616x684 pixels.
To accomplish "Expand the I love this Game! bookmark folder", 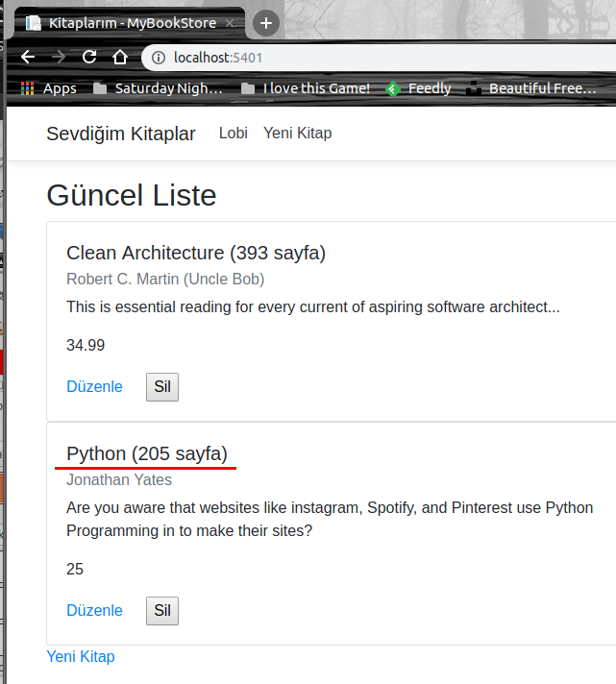I will [306, 88].
